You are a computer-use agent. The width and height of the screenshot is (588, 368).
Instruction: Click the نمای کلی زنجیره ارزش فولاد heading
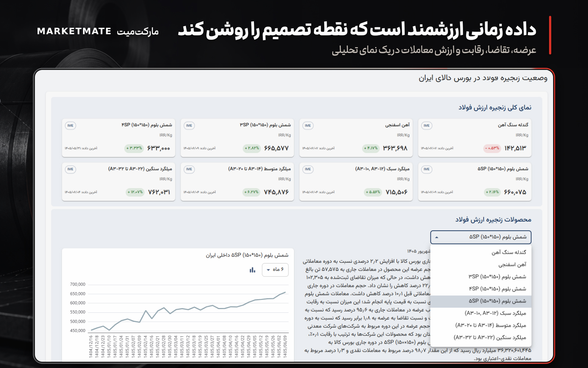tap(495, 107)
